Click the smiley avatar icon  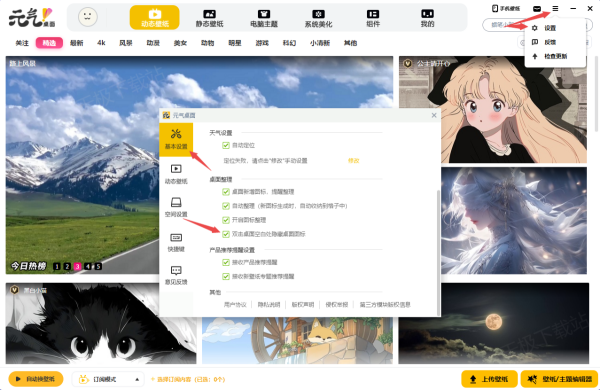pos(88,17)
